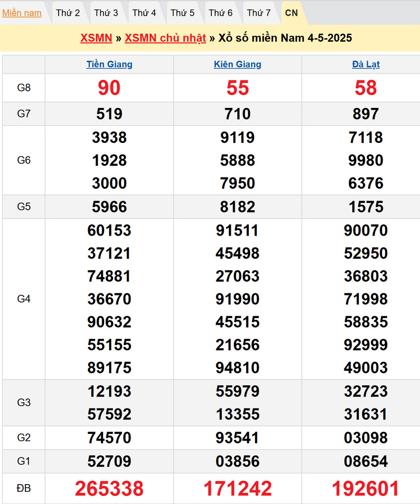Open the Tiền Giang column header link

click(x=109, y=64)
